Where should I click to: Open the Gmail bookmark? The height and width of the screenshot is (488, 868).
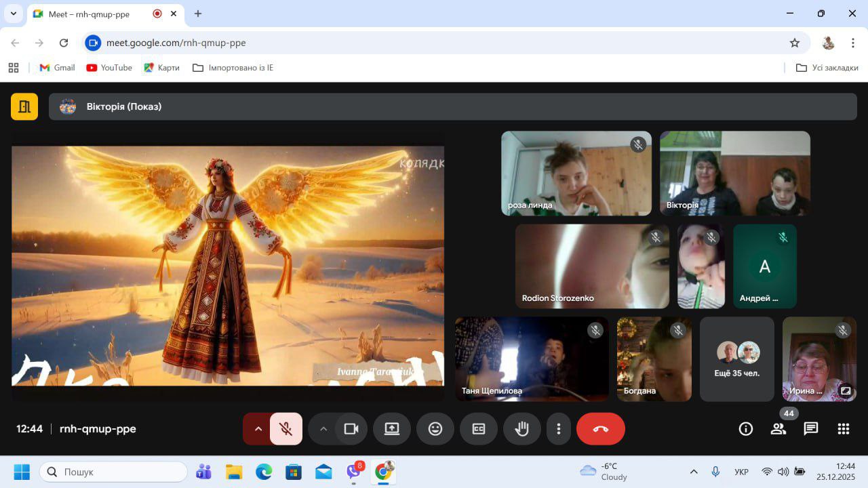tap(58, 68)
